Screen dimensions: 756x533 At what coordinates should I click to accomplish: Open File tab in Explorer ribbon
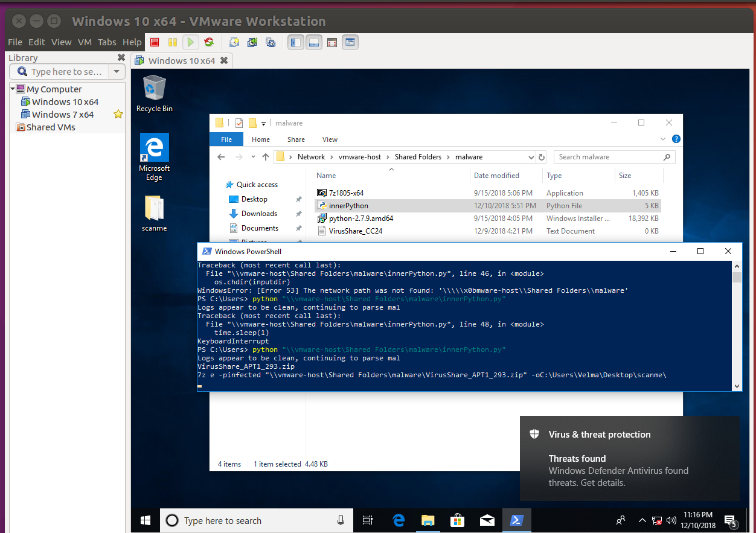pyautogui.click(x=226, y=139)
